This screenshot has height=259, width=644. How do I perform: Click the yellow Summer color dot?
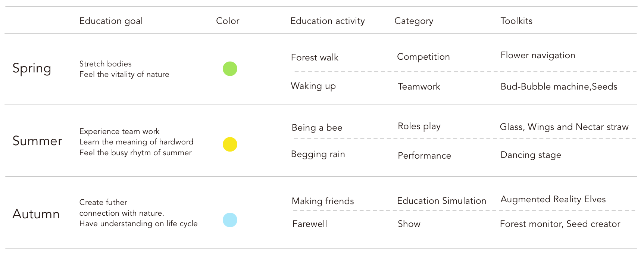point(230,144)
